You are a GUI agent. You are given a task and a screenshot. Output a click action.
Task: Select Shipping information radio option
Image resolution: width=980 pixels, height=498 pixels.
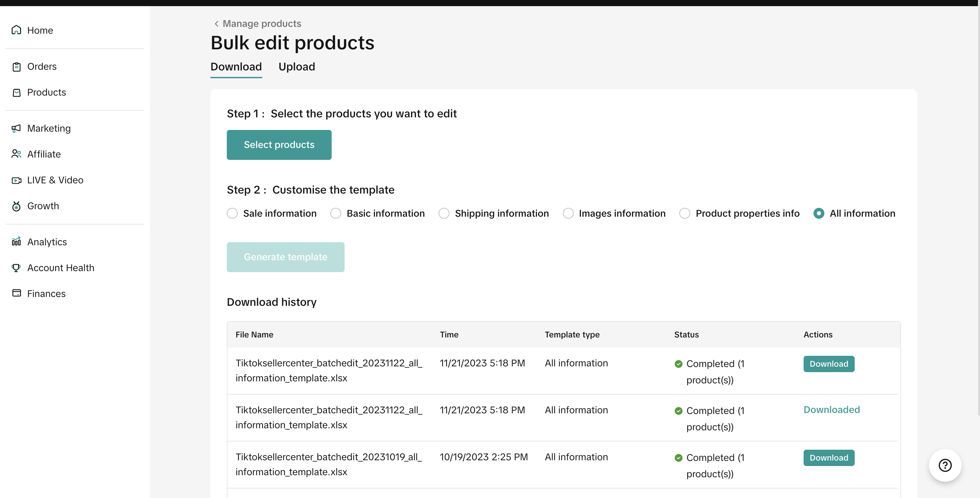pyautogui.click(x=444, y=213)
